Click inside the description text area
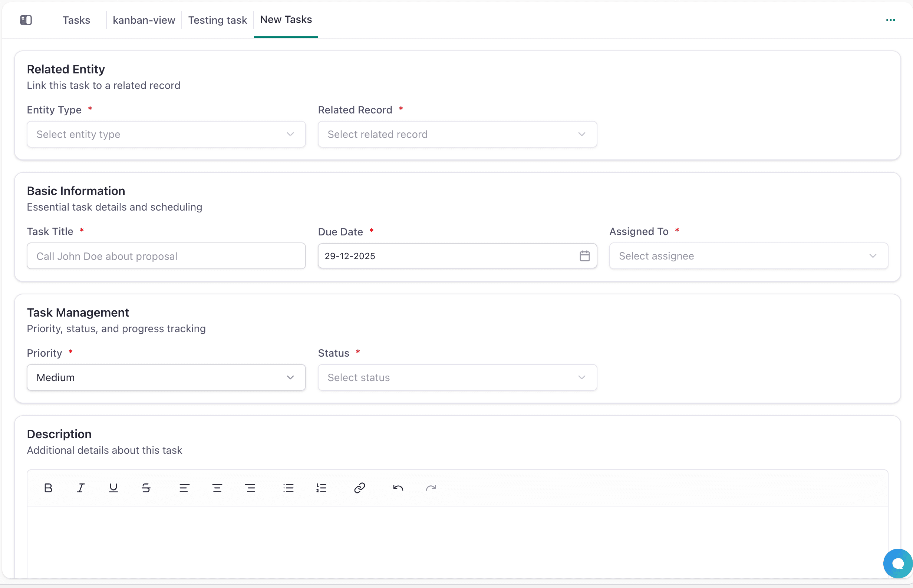Screen dimensions: 913x588 pyautogui.click(x=457, y=542)
